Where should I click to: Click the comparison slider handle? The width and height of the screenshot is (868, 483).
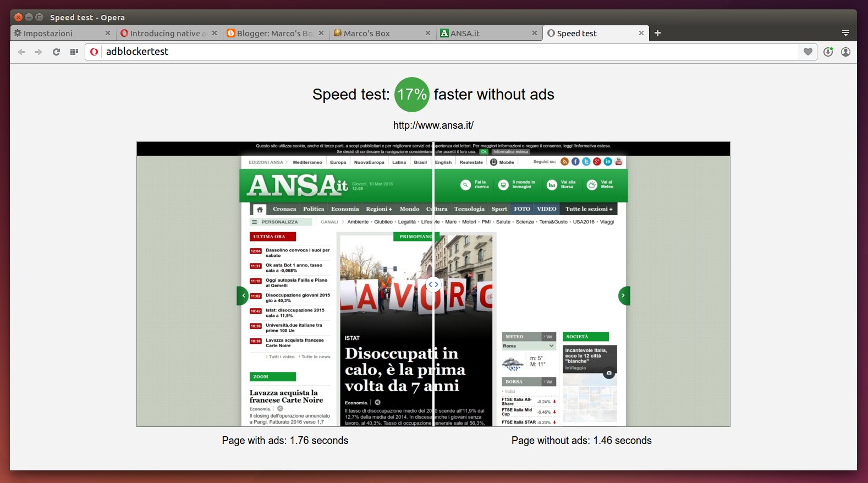(434, 284)
